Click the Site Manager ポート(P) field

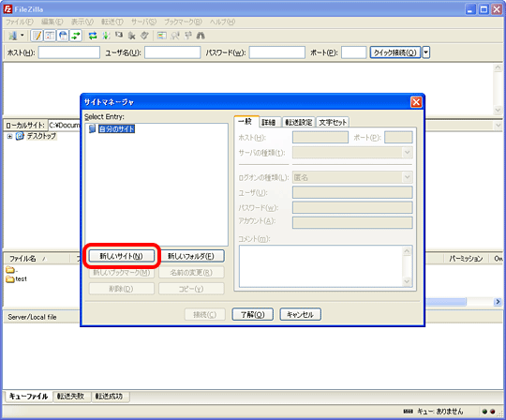398,137
